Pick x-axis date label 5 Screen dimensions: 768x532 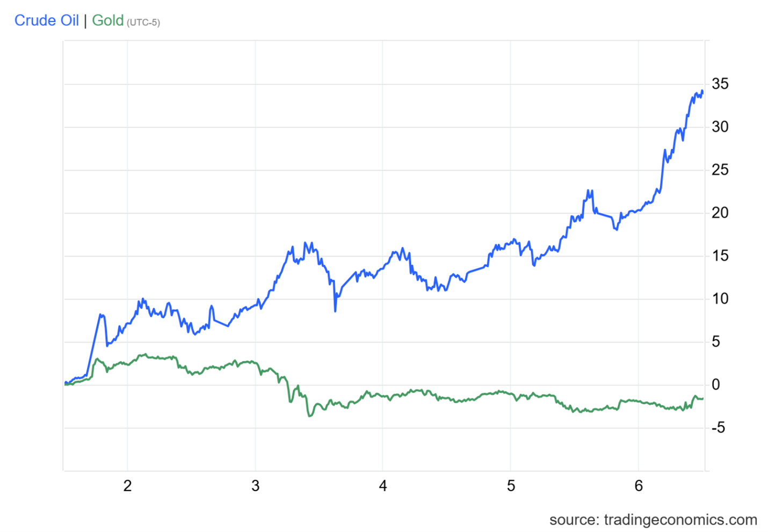pyautogui.click(x=511, y=486)
